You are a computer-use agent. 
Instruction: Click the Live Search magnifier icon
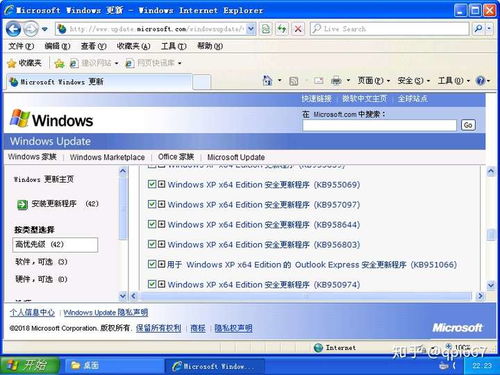479,29
